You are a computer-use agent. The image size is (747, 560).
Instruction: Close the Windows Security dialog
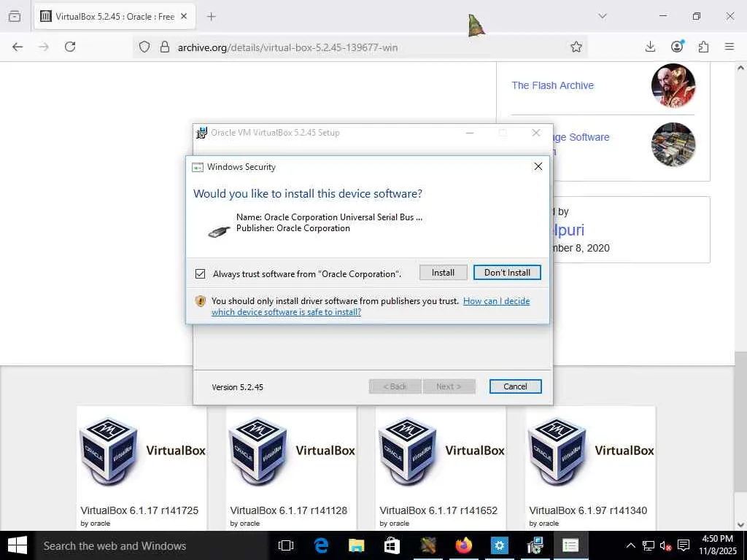tap(538, 166)
